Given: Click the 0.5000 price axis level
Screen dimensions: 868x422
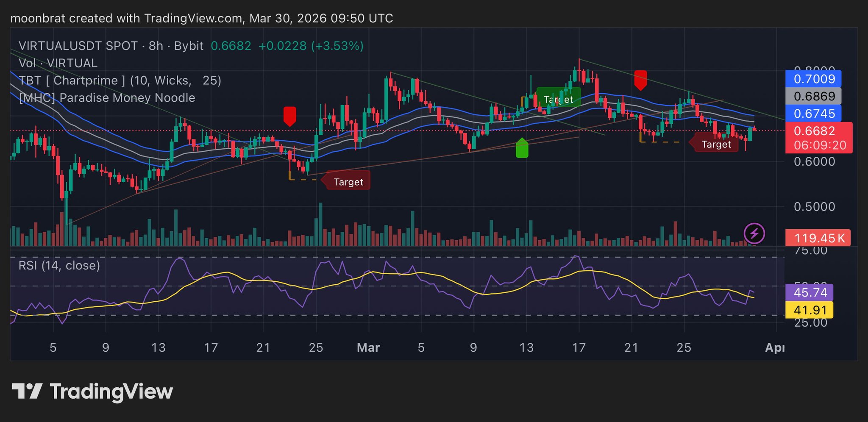Looking at the screenshot, I should [x=814, y=207].
